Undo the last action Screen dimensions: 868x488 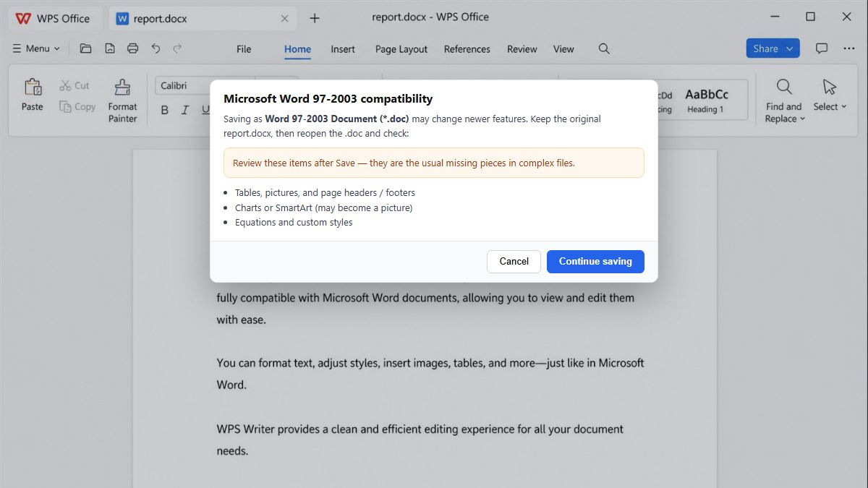point(156,48)
